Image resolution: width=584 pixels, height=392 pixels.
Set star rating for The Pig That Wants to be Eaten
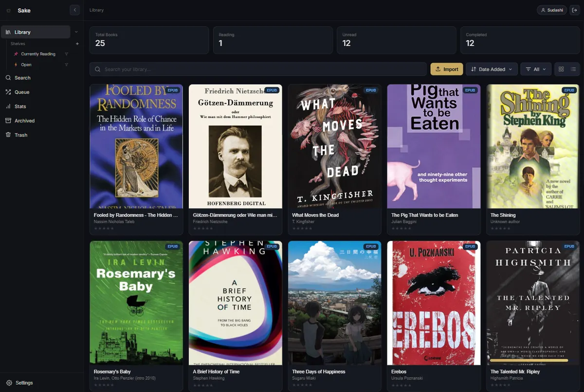coord(401,228)
